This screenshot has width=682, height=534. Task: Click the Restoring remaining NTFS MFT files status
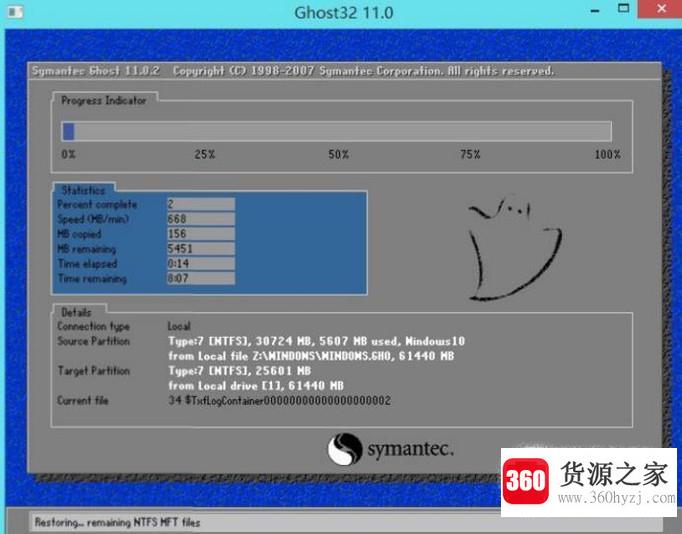point(117,522)
